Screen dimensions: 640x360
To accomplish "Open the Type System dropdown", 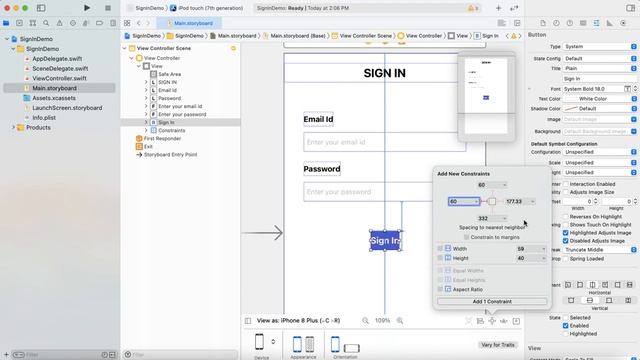I will (600, 47).
